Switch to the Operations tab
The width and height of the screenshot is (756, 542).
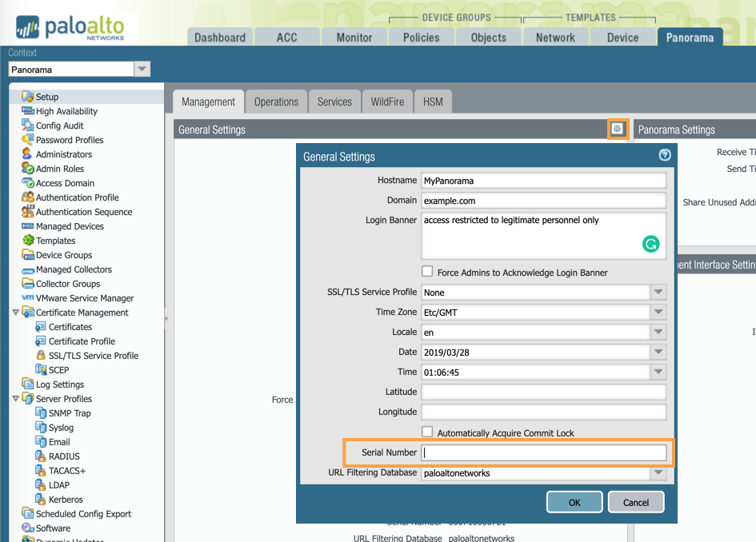pyautogui.click(x=276, y=102)
